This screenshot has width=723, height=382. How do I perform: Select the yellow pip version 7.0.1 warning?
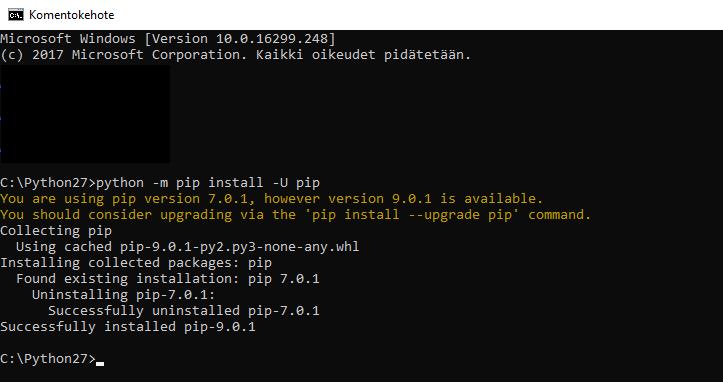(x=272, y=199)
